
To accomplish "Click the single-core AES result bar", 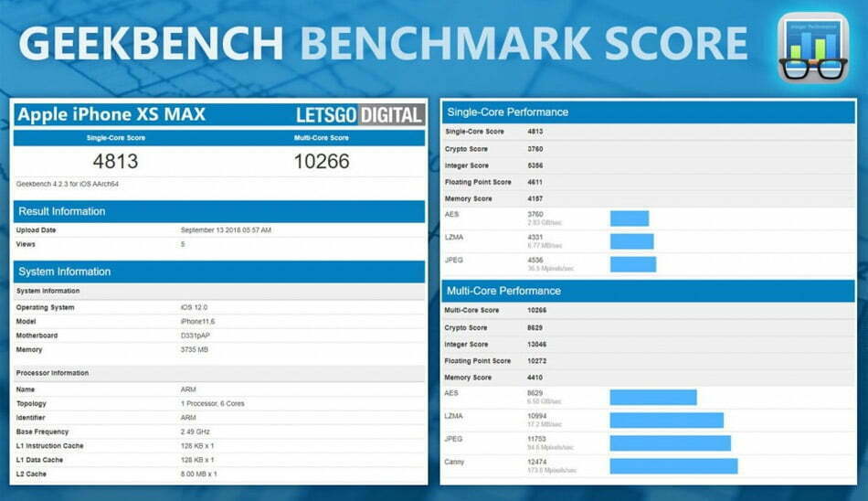I will 630,219.
